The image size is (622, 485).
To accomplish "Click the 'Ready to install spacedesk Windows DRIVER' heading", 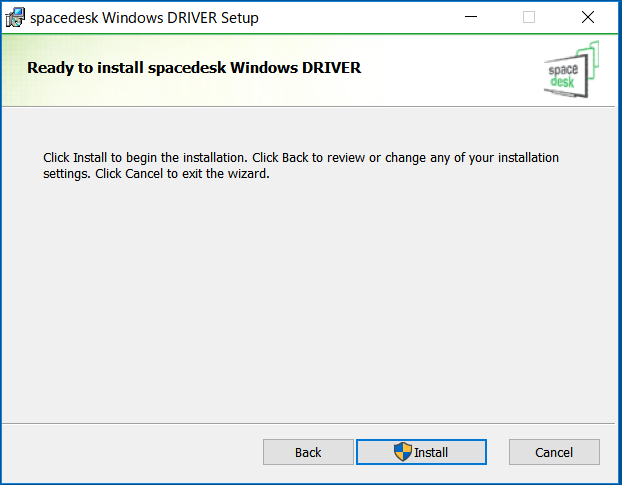I will (194, 68).
